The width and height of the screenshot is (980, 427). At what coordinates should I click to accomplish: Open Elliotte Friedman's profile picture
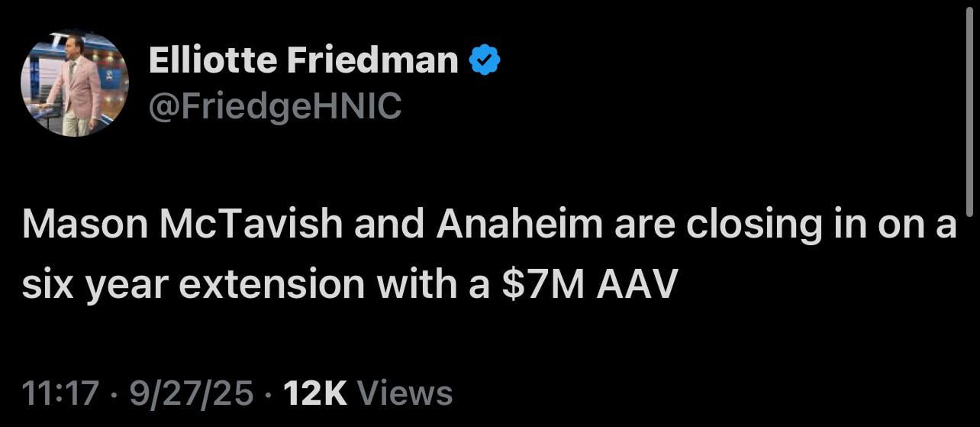(74, 83)
